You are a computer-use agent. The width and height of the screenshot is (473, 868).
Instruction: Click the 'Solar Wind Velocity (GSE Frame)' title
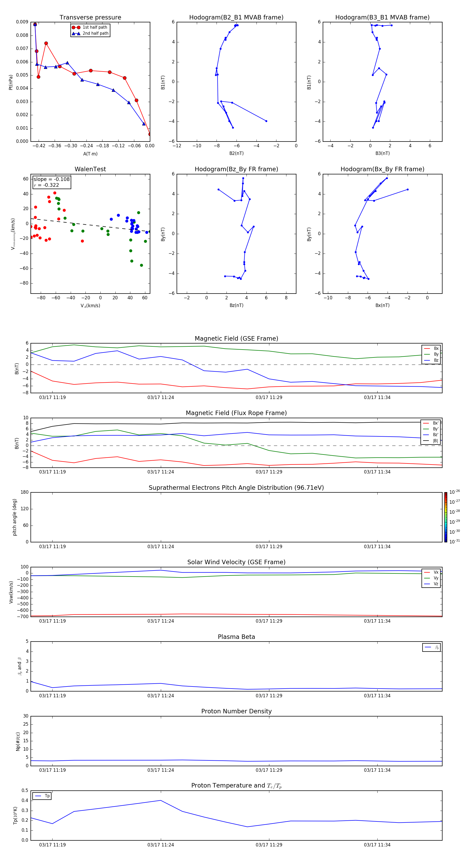pyautogui.click(x=236, y=562)
